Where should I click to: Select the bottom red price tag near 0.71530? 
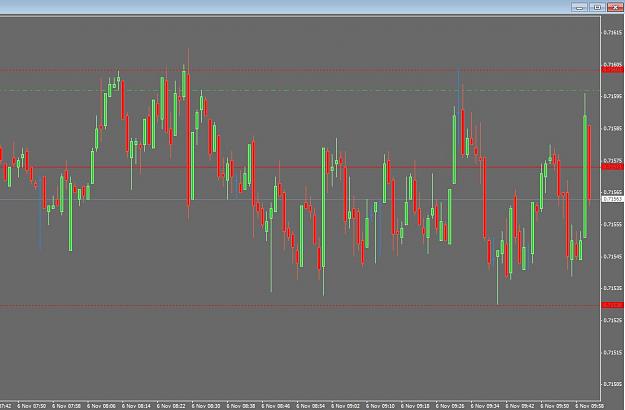tap(613, 305)
